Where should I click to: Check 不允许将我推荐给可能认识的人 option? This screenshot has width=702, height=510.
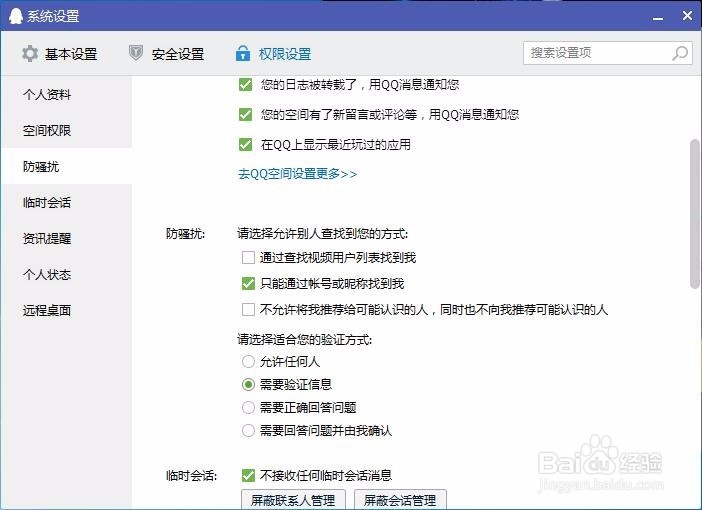[248, 309]
